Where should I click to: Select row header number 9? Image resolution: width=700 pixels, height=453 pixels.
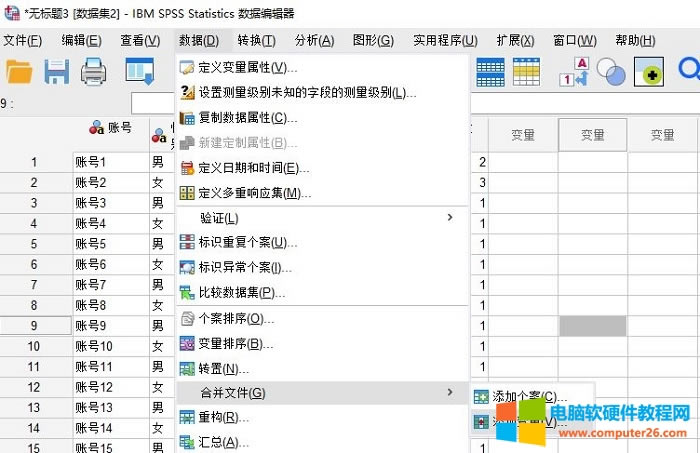(34, 325)
